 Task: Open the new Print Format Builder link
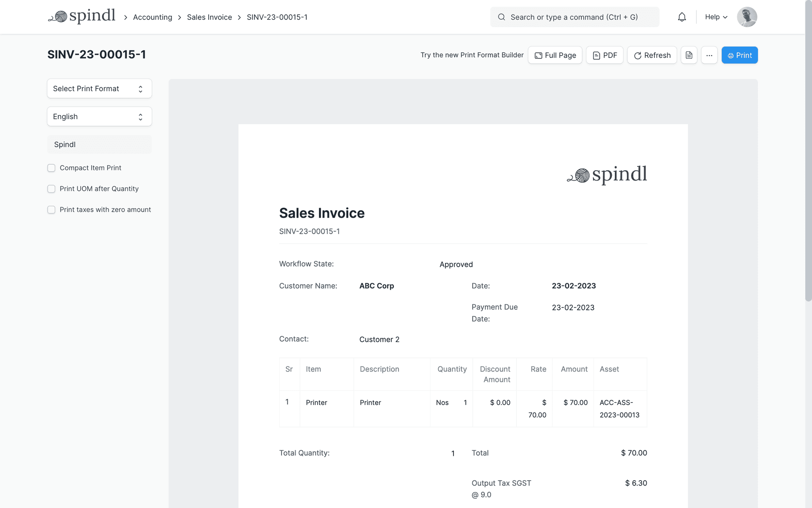[x=472, y=55]
